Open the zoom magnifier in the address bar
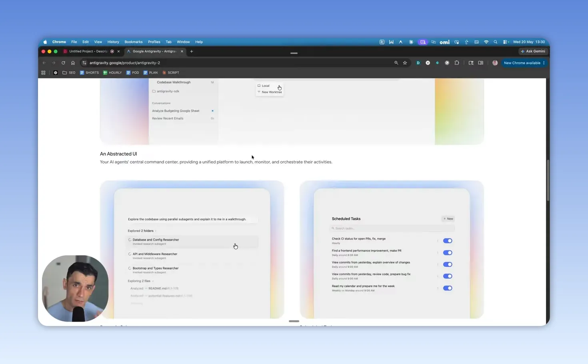Image resolution: width=588 pixels, height=364 pixels. pyautogui.click(x=396, y=63)
